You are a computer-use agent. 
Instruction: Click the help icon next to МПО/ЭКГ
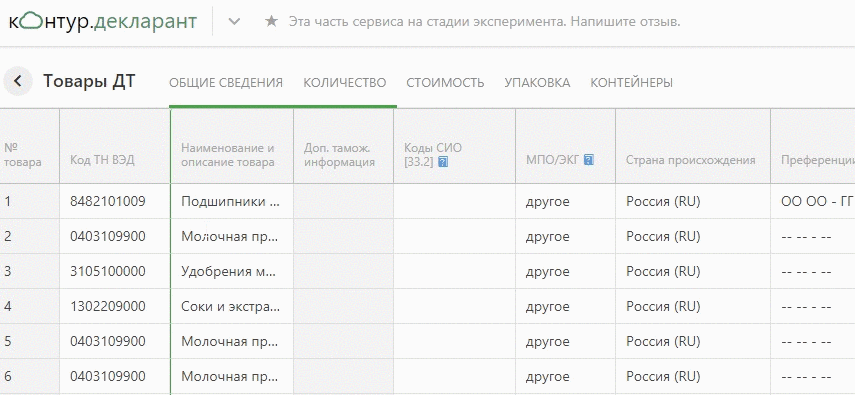coord(588,160)
